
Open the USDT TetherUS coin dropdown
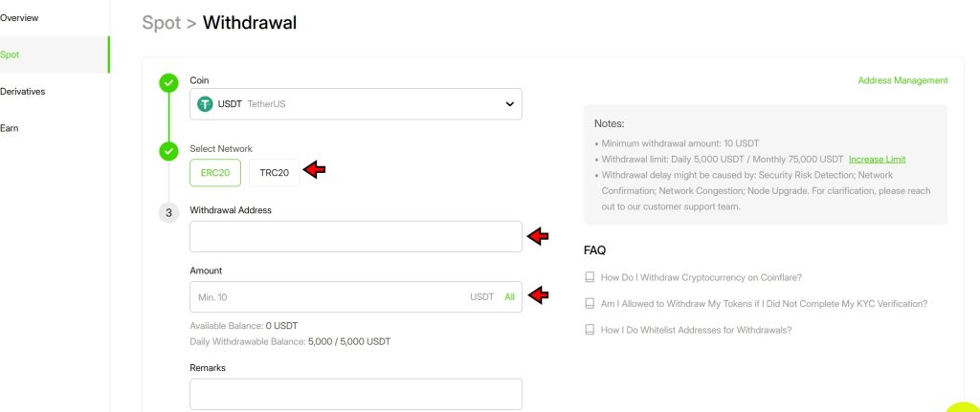click(x=356, y=104)
